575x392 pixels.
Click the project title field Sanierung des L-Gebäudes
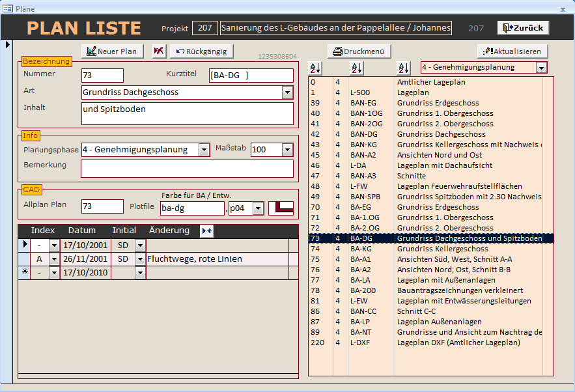tap(335, 28)
